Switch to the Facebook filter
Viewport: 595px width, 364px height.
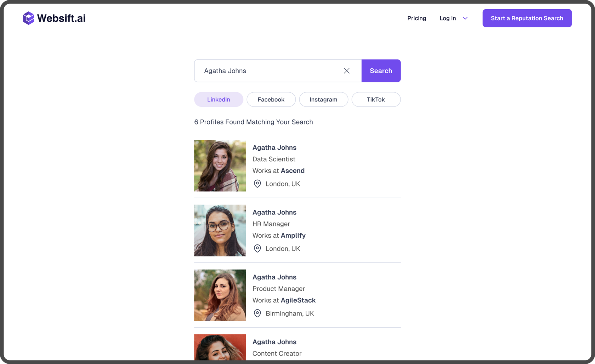(x=271, y=99)
